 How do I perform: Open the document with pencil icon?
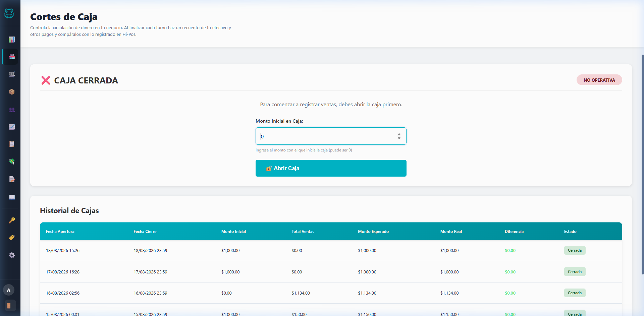pos(12,179)
